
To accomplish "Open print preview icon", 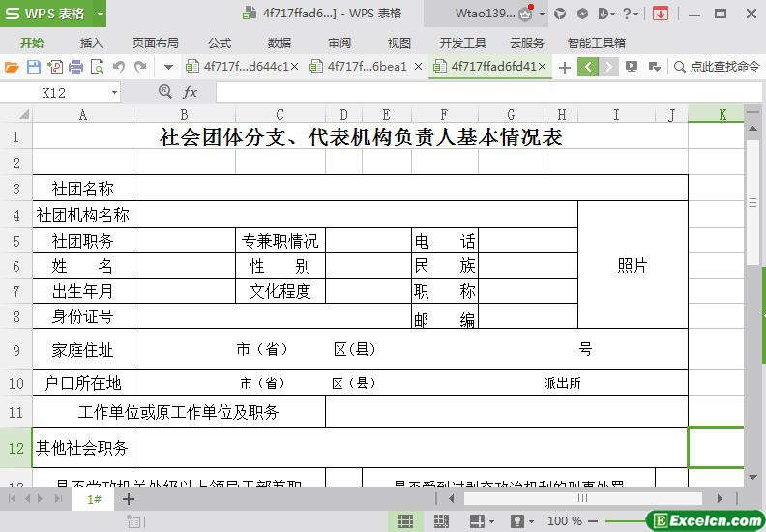I will (x=98, y=67).
